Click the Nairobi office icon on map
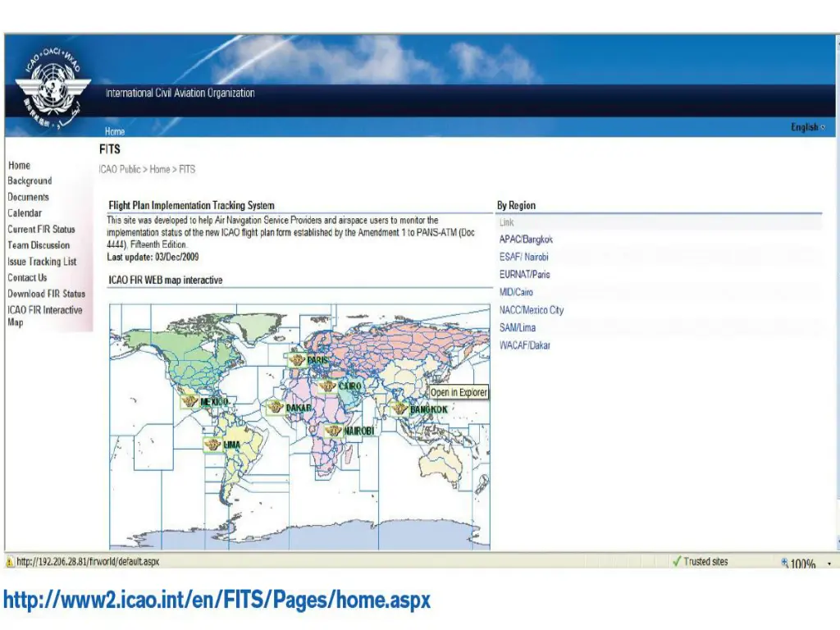Viewport: 840px width, 630px height. tap(333, 431)
